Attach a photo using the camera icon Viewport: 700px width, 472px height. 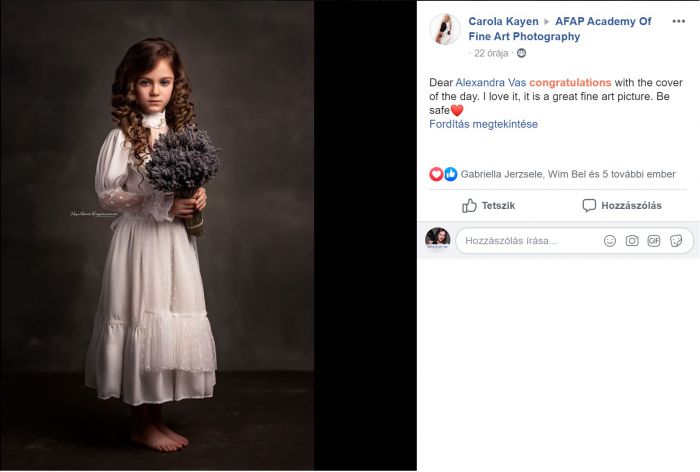coord(632,241)
